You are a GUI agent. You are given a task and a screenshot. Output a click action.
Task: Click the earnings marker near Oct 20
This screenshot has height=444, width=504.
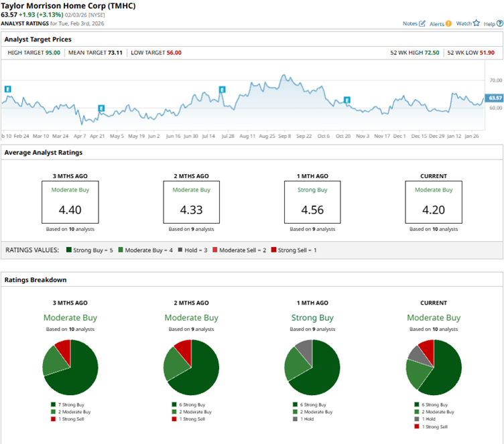coord(347,100)
